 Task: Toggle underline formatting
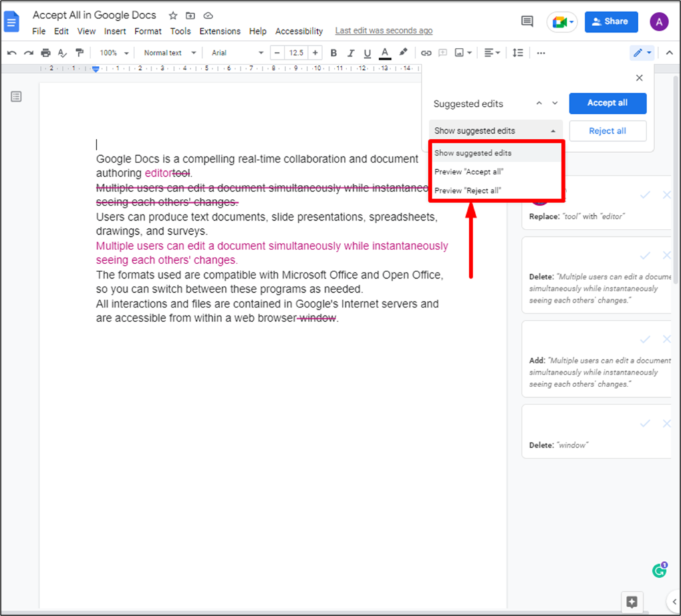367,53
